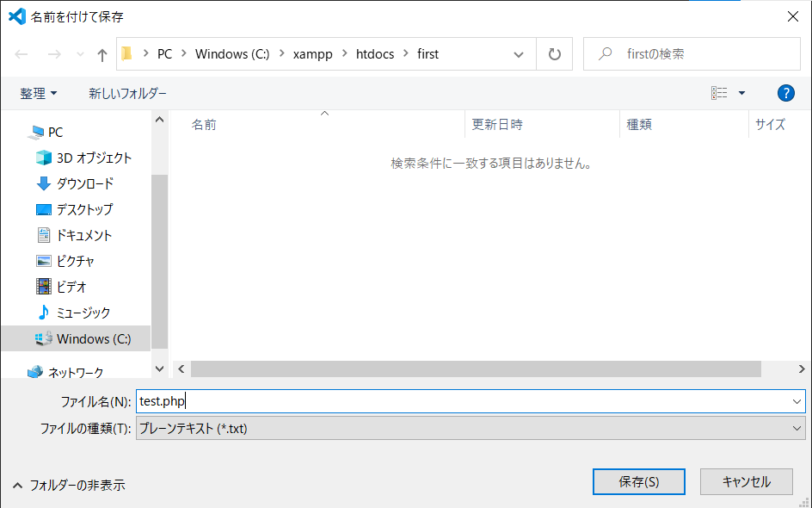Image resolution: width=812 pixels, height=508 pixels.
Task: Click the up-directory arrow icon
Action: coord(102,54)
